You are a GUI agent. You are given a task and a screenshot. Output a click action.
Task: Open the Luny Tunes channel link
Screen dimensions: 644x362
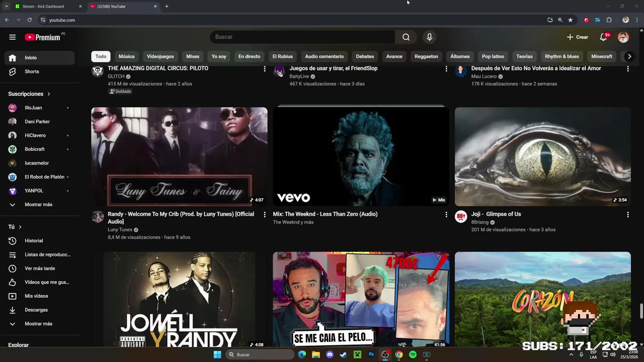click(120, 230)
